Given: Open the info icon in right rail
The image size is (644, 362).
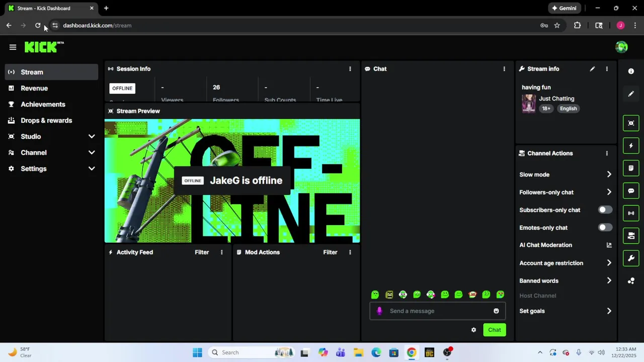Looking at the screenshot, I should (631, 71).
